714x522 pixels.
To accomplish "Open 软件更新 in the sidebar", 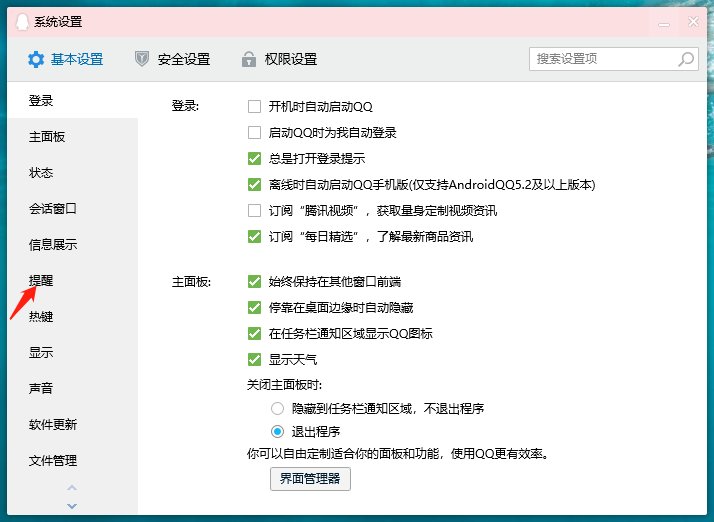I will 72,424.
